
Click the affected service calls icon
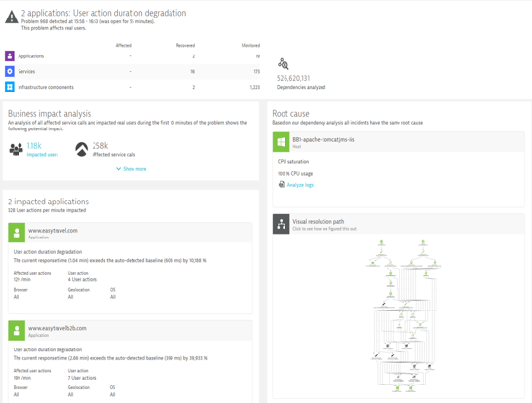pos(82,149)
